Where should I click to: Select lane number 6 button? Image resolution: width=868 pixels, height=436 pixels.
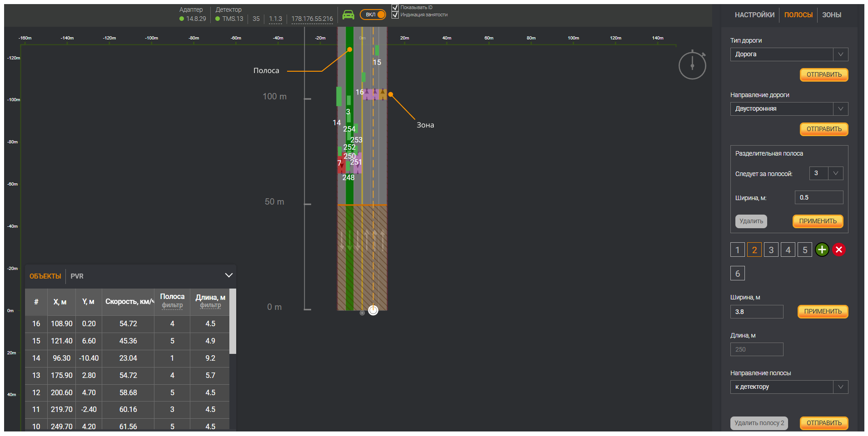(737, 273)
